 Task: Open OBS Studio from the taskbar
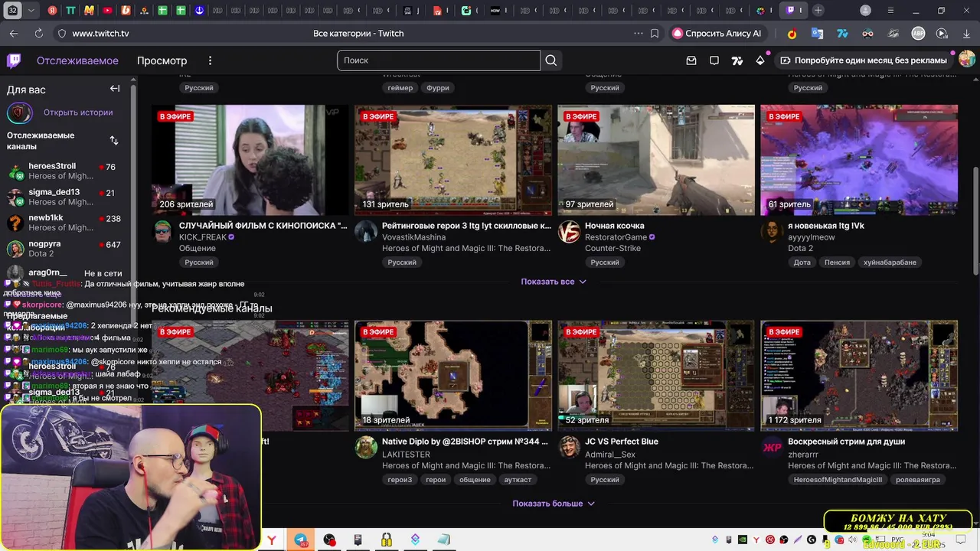pos(329,540)
